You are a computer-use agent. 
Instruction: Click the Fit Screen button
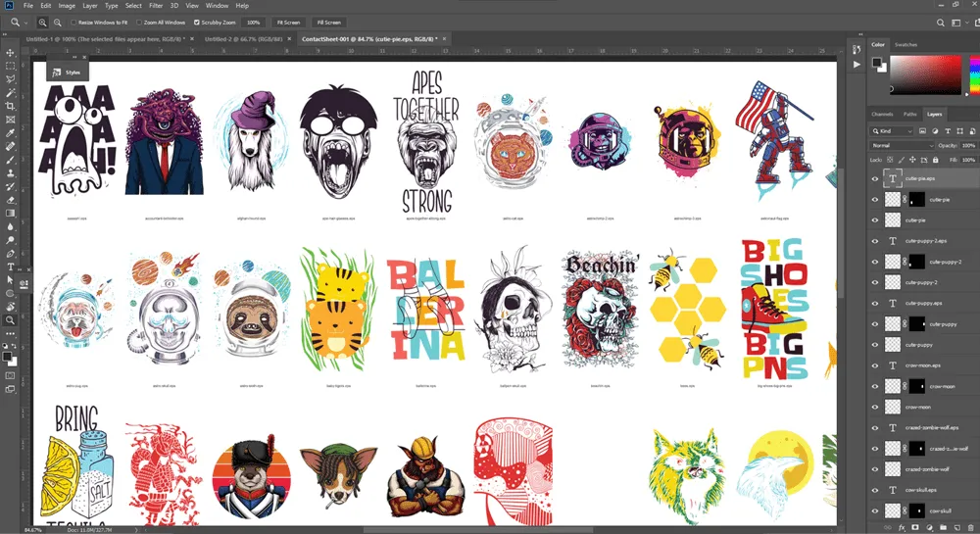pos(288,23)
